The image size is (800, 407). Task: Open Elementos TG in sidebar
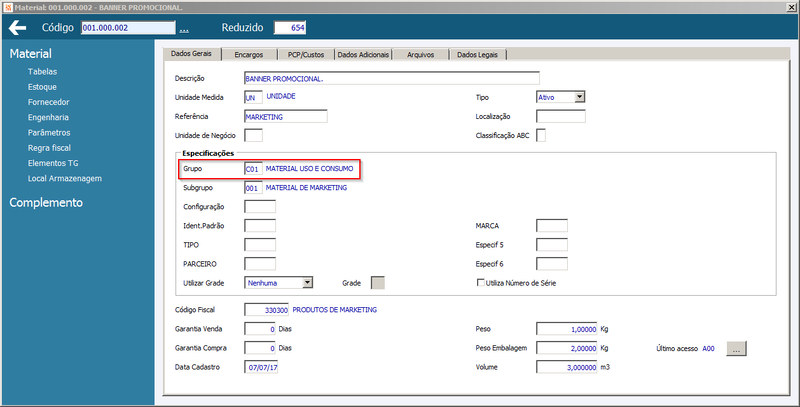(x=53, y=163)
